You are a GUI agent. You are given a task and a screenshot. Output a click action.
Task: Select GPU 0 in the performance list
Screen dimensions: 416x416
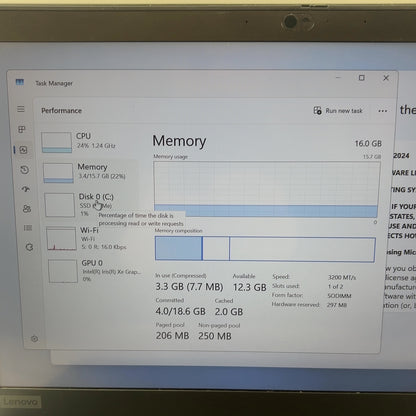[x=95, y=271]
